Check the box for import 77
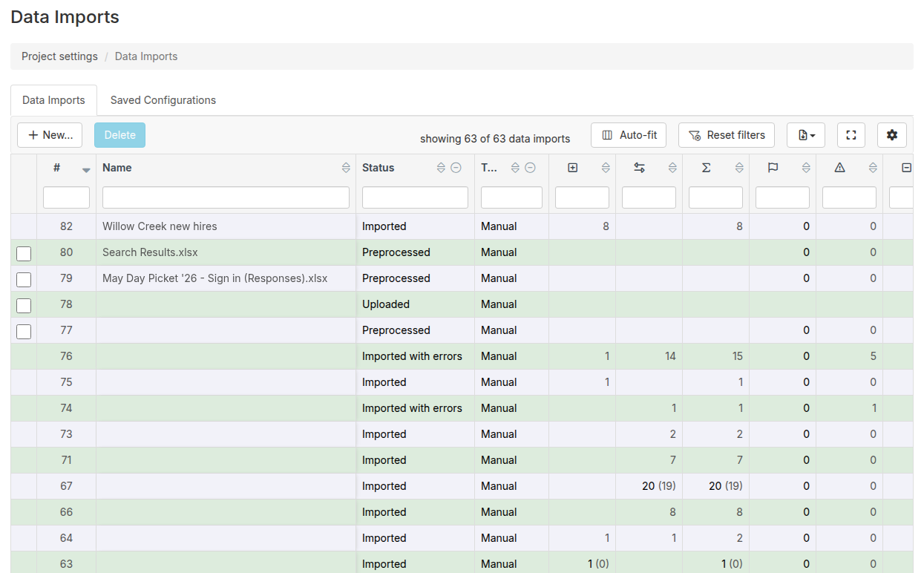 (24, 331)
